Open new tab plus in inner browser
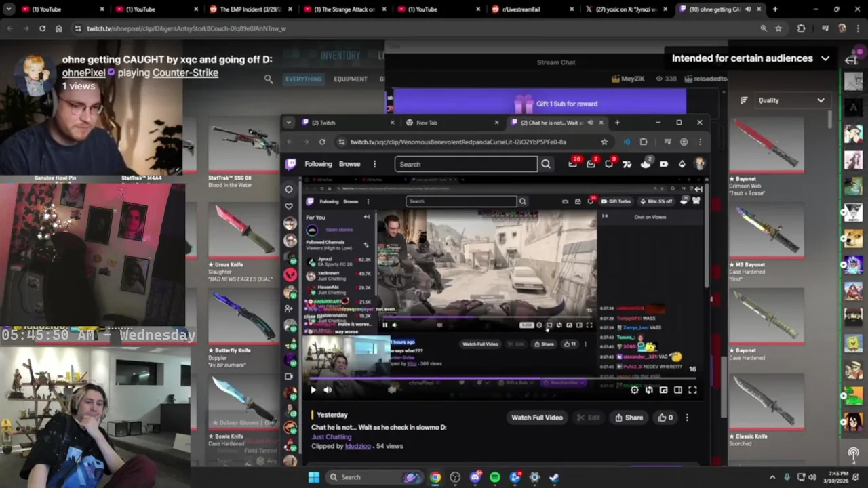868x488 pixels. (617, 123)
